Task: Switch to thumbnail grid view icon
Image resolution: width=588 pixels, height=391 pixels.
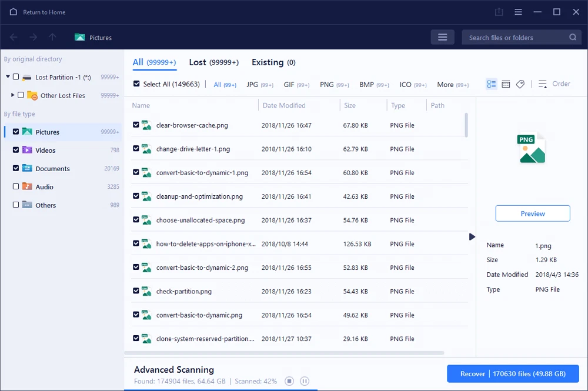Action: click(x=506, y=84)
